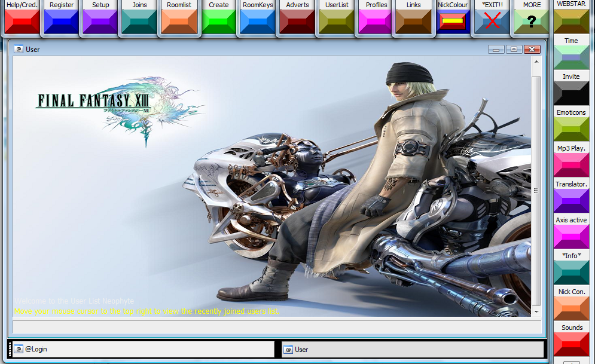
Task: Click the dark red Adverts button
Action: [x=298, y=22]
